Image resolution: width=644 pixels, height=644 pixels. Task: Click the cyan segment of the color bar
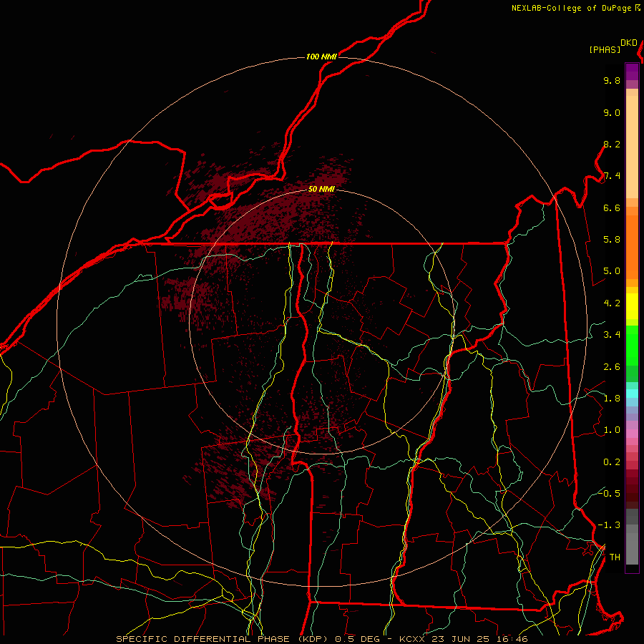632,393
